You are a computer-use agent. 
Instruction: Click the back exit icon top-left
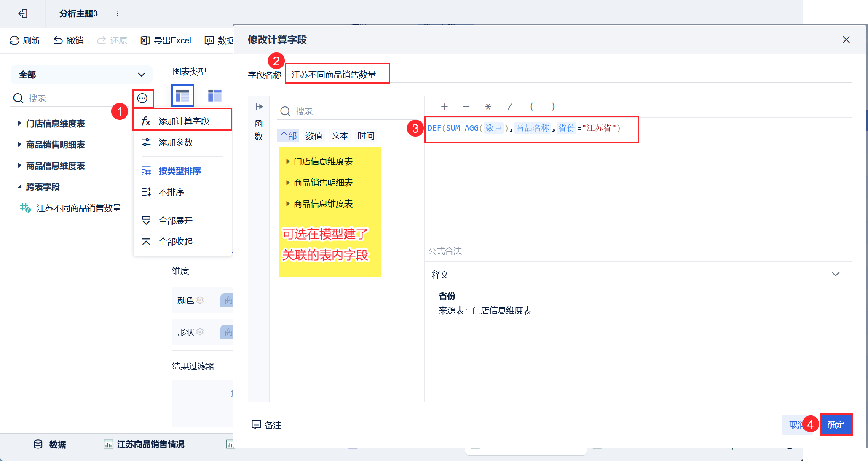pyautogui.click(x=23, y=13)
